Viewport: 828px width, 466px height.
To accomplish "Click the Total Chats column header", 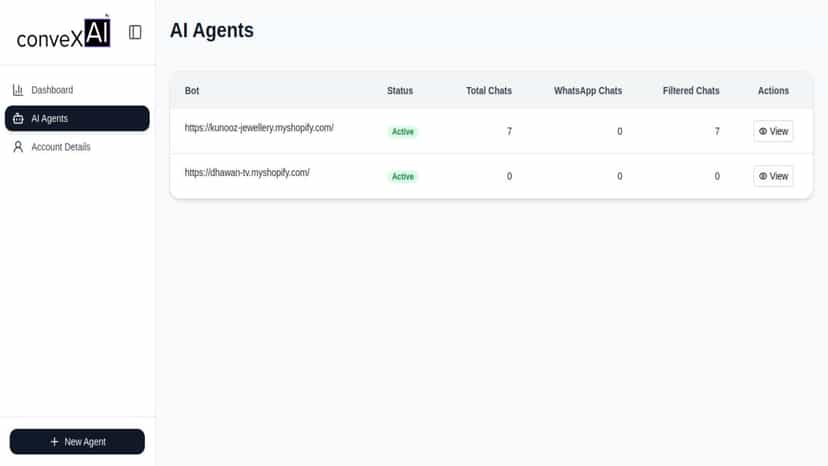I will click(x=488, y=91).
